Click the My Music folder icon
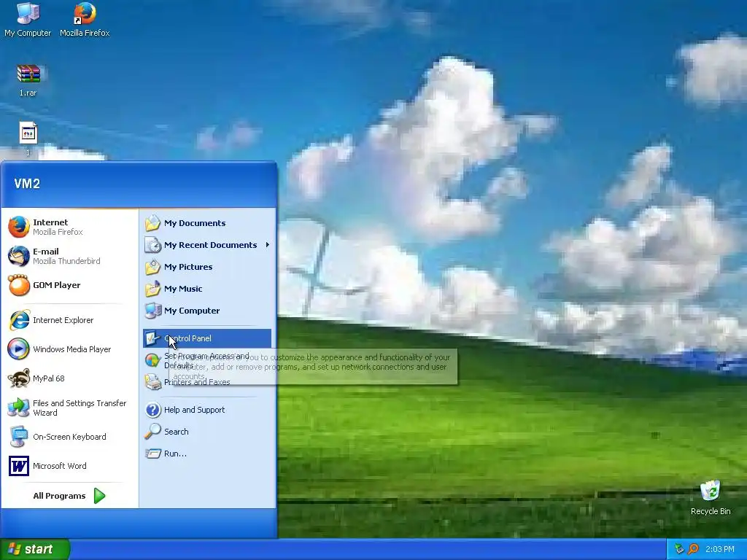Image resolution: width=747 pixels, height=560 pixels. pyautogui.click(x=153, y=289)
